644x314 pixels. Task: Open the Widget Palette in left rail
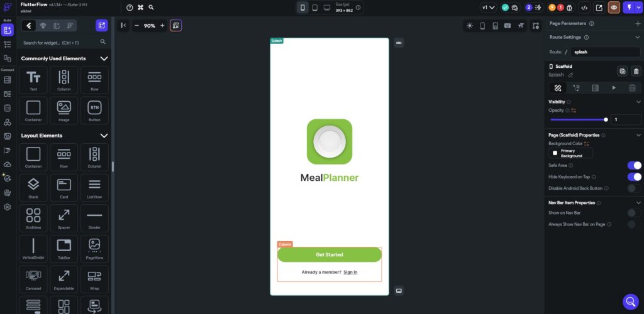pyautogui.click(x=7, y=30)
